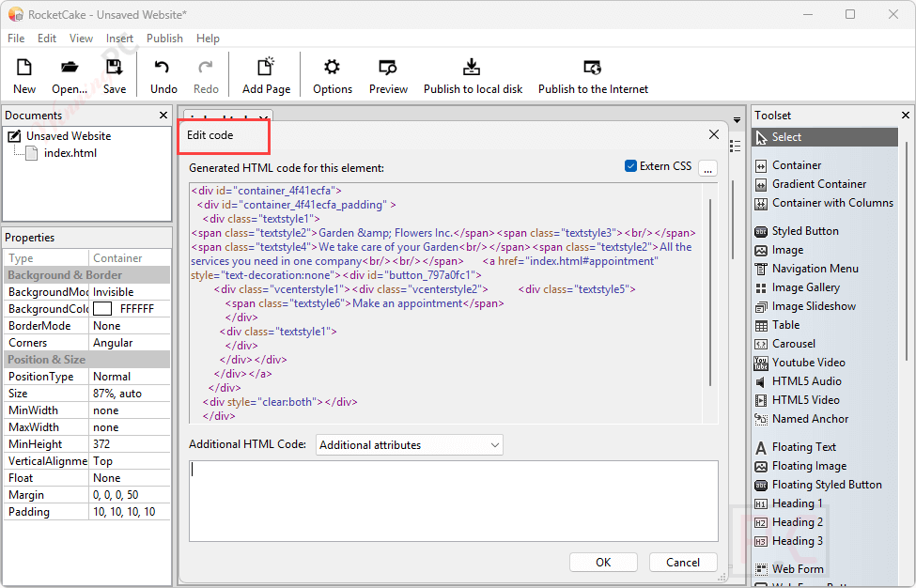Pick the HTML5 Audio tool

(x=798, y=381)
